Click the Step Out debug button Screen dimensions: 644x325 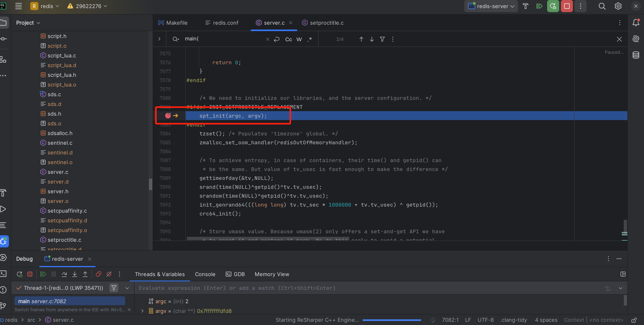coord(85,274)
